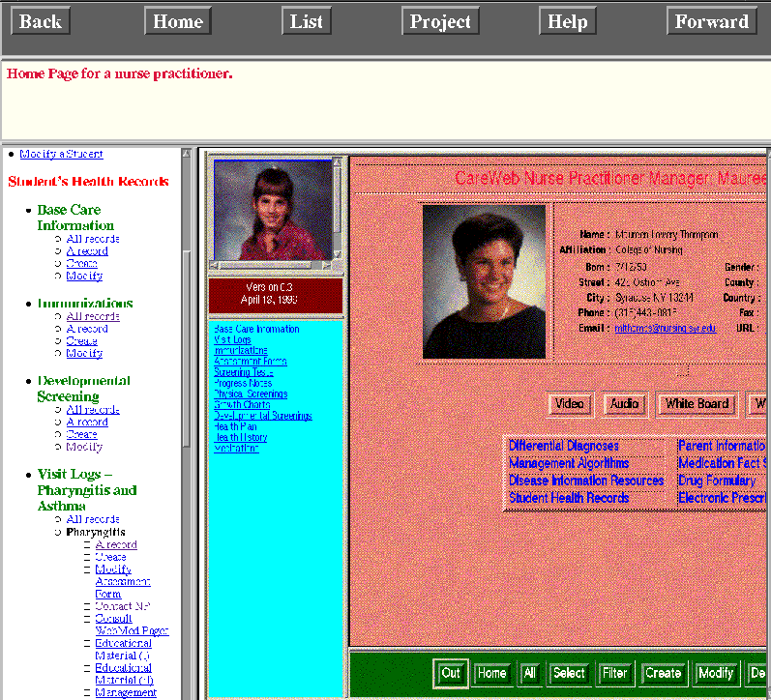Open Developmental Screenings in the cyan panel
This screenshot has height=700, width=771.
tap(263, 416)
